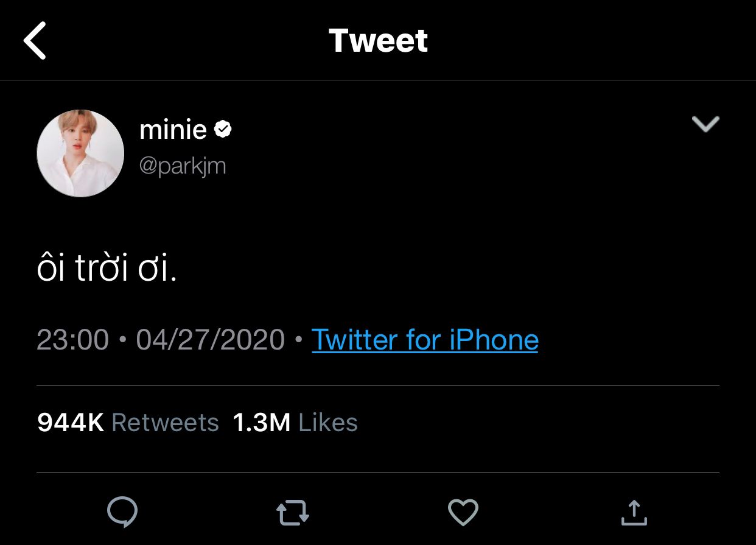Open profile via display name minie
756x545 pixels.
pyautogui.click(x=173, y=130)
